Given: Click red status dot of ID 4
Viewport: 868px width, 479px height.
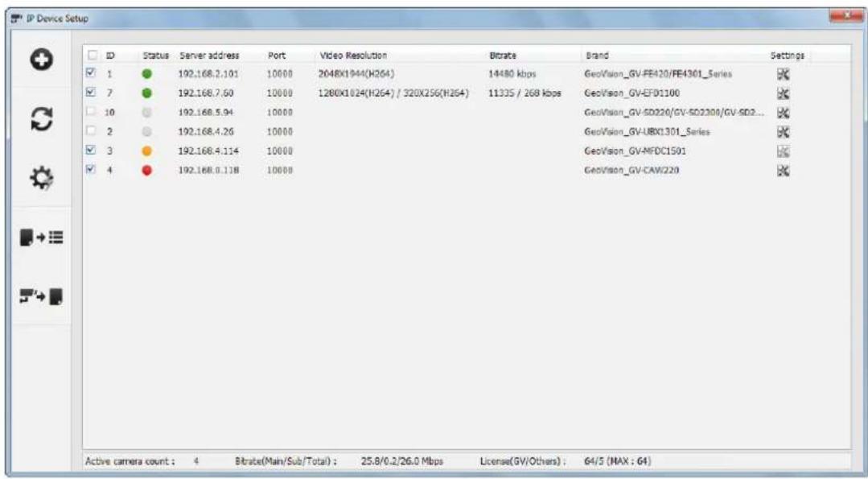Looking at the screenshot, I should pos(146,171).
